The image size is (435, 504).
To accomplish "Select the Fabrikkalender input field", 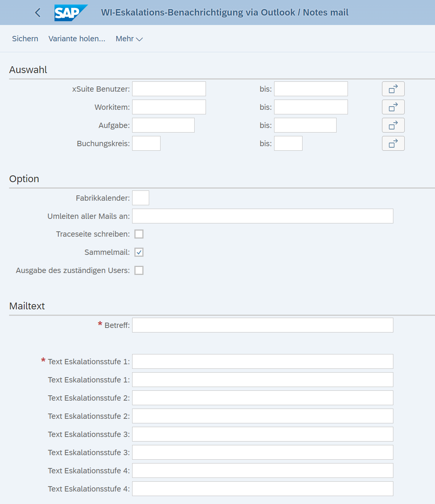I will click(x=140, y=198).
